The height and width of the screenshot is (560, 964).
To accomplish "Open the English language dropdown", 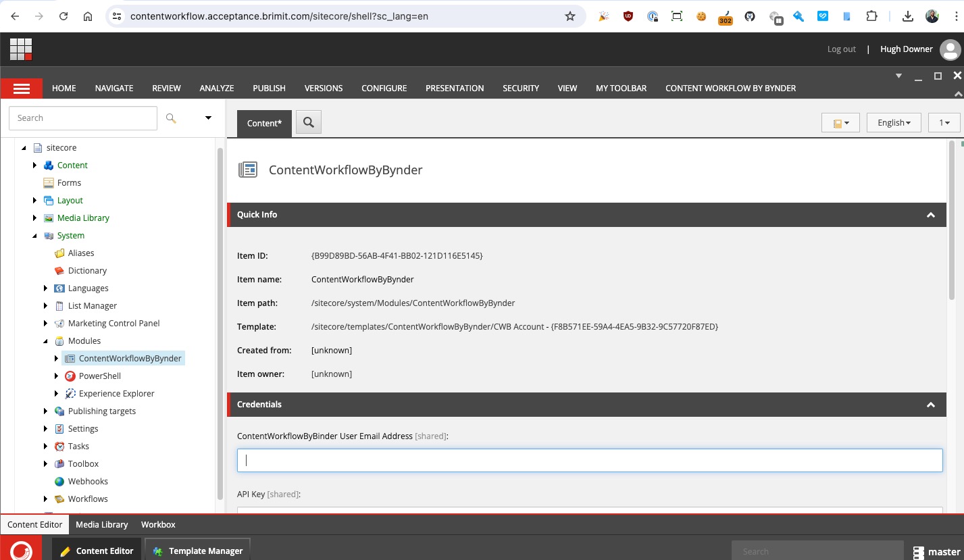I will tap(894, 123).
